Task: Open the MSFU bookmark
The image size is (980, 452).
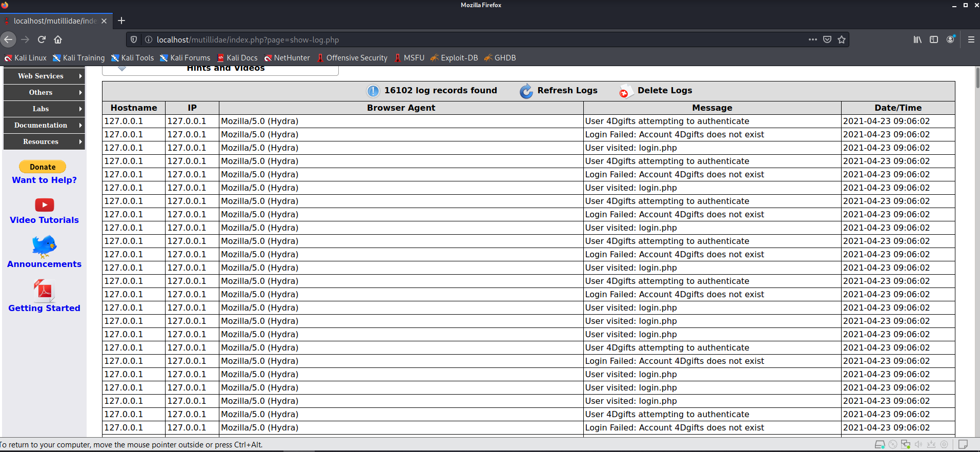Action: pyautogui.click(x=410, y=58)
